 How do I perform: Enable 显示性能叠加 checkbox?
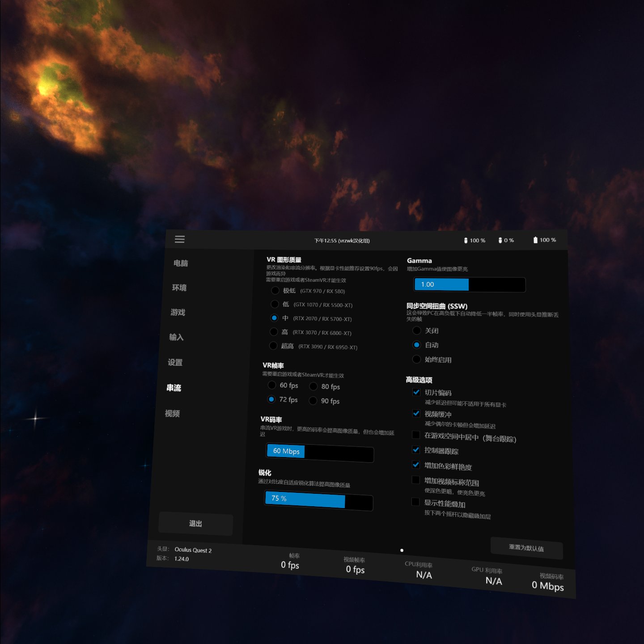pos(415,502)
